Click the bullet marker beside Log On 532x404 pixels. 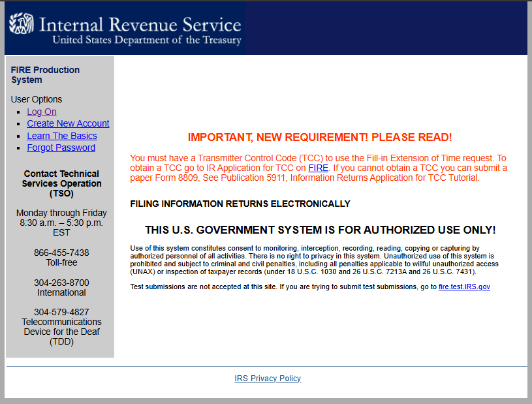(20, 112)
